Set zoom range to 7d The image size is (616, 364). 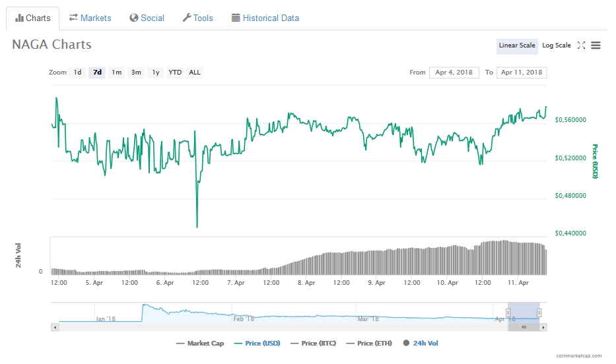click(x=97, y=73)
